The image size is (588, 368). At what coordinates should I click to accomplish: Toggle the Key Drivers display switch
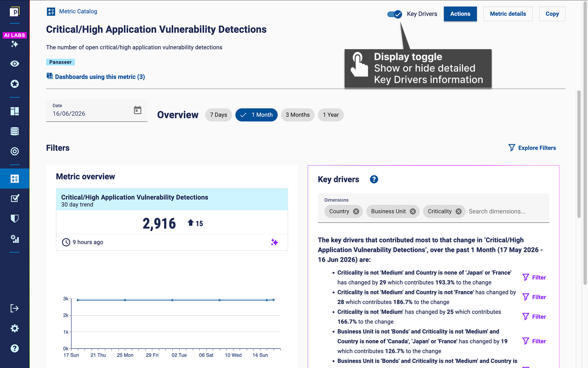[395, 14]
